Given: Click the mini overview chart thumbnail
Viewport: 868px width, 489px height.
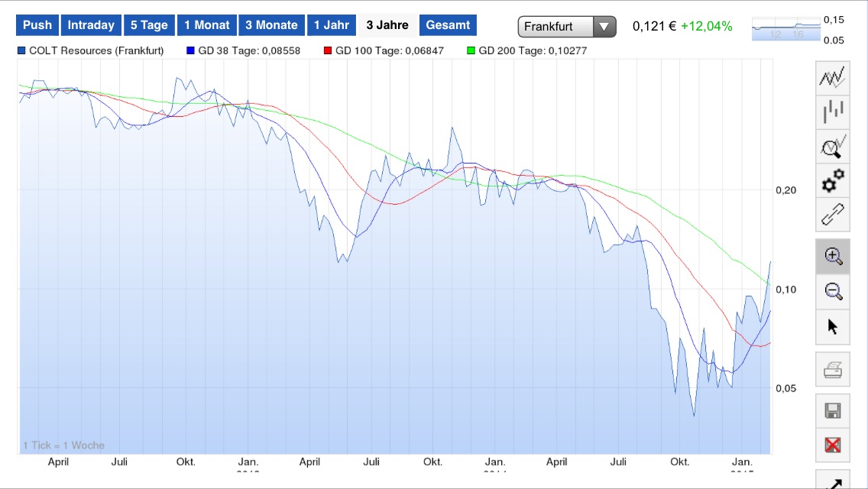Looking at the screenshot, I should click(x=785, y=29).
